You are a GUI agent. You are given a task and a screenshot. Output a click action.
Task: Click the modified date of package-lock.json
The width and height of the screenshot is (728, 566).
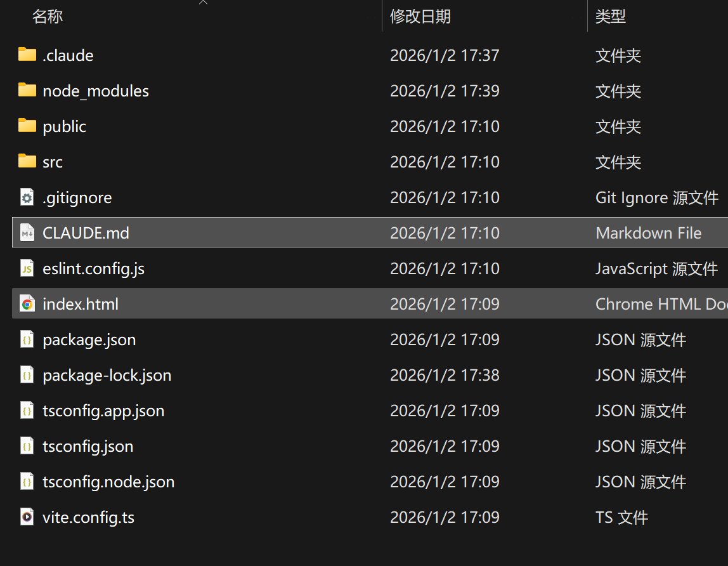tap(445, 375)
